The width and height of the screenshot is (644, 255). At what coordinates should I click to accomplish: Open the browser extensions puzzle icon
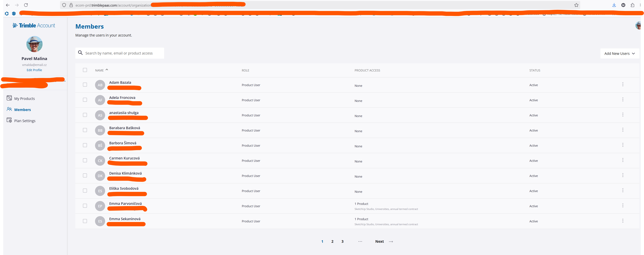click(633, 5)
